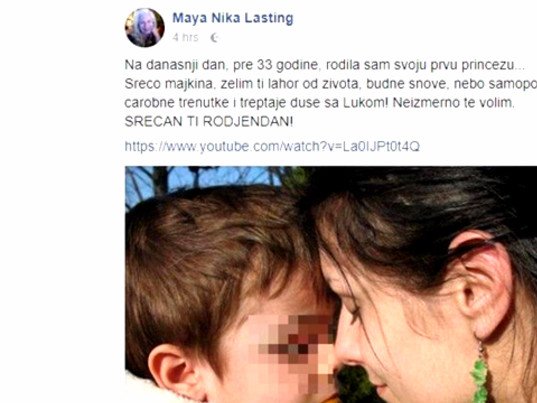This screenshot has height=403, width=537.
Task: Open the post via the 4 hrs timestamp
Action: [185, 37]
